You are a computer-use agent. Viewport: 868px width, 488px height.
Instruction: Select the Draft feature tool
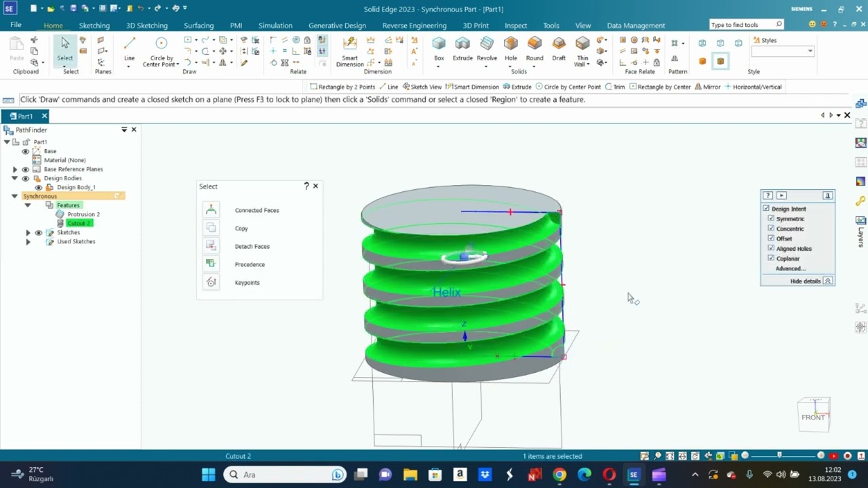tap(559, 49)
